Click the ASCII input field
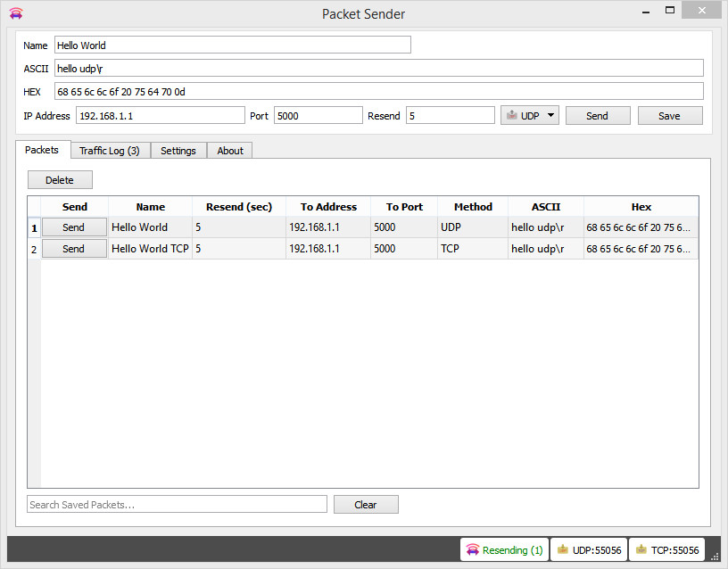 click(379, 68)
